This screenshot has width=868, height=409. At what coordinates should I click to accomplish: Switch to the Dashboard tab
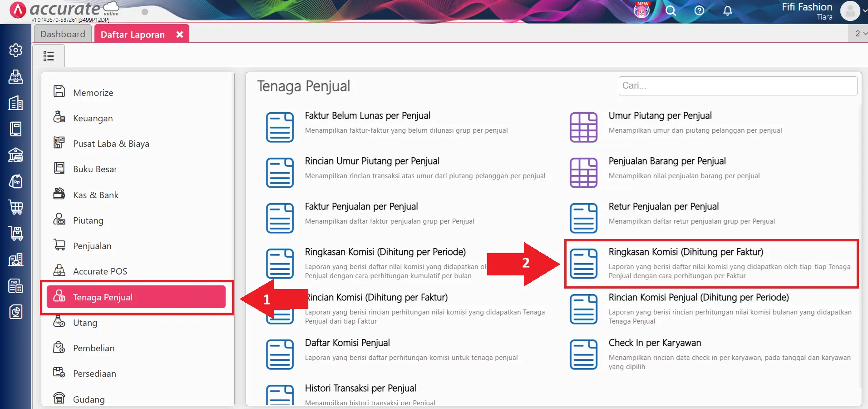click(63, 34)
